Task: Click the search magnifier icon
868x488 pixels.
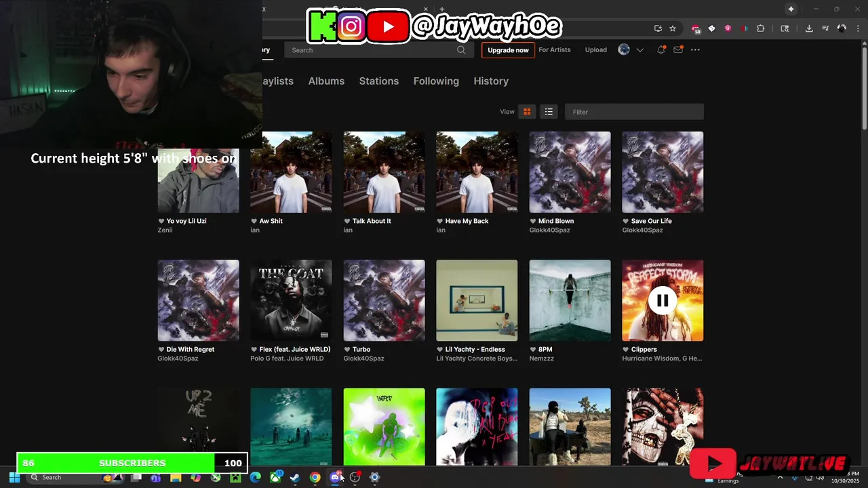Action: (x=461, y=49)
